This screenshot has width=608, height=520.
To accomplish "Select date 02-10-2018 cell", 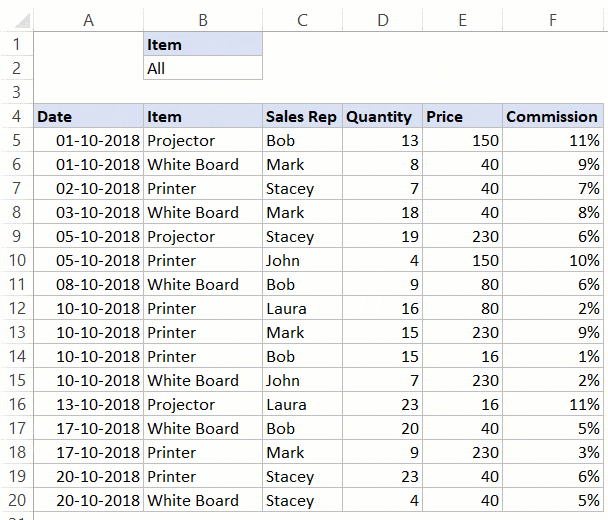I will pyautogui.click(x=88, y=188).
